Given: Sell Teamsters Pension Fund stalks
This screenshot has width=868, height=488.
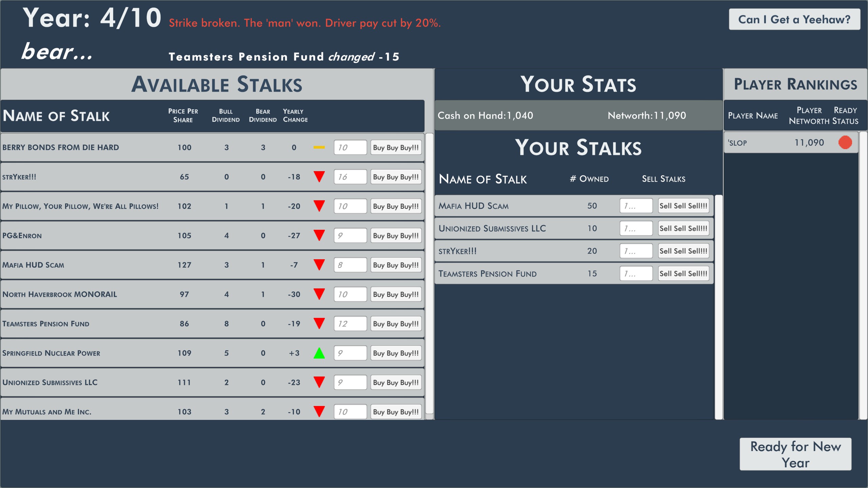Looking at the screenshot, I should [683, 273].
